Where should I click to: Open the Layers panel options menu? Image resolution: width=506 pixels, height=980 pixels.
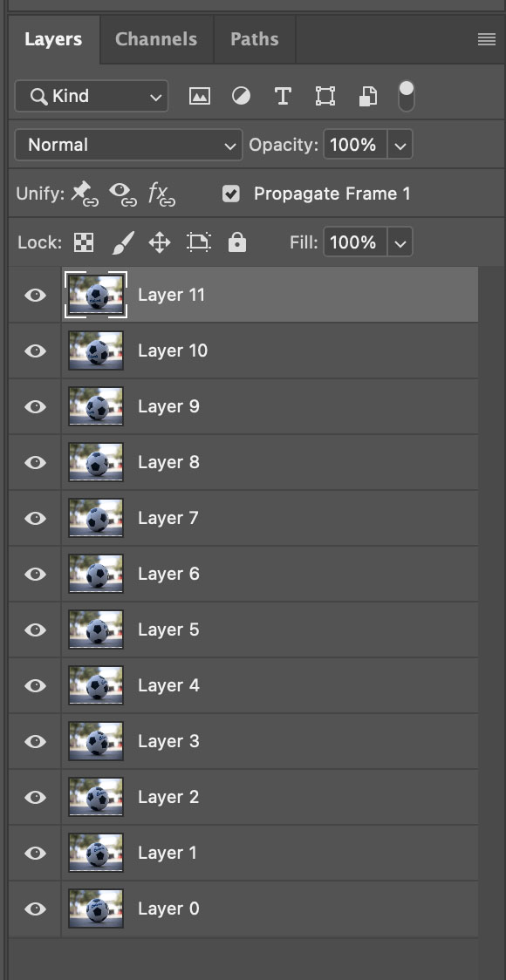(486, 39)
